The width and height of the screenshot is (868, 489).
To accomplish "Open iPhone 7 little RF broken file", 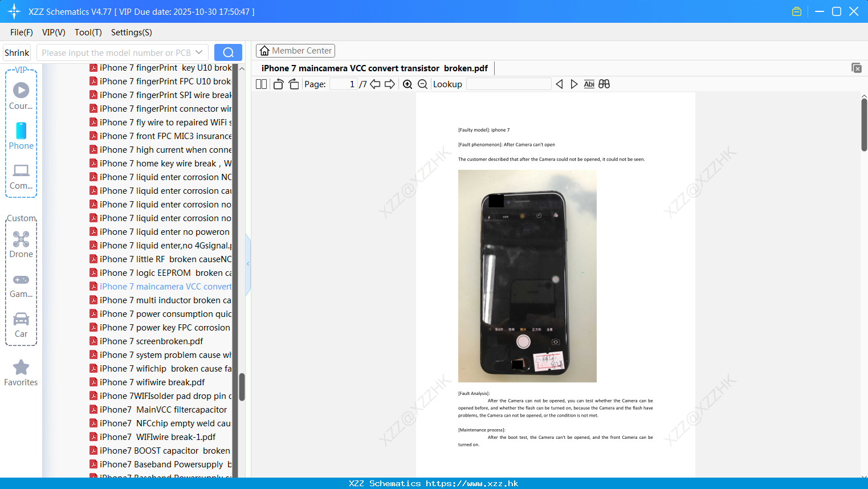I will tap(161, 259).
